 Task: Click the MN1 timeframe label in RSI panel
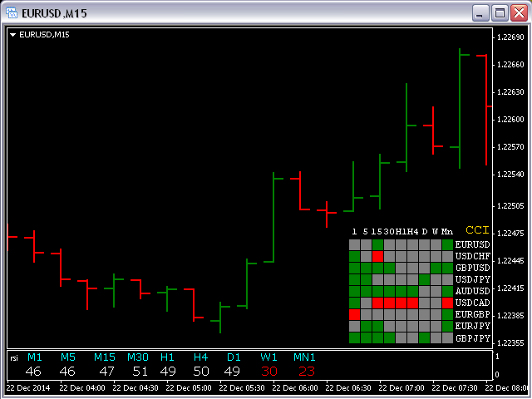pos(304,357)
